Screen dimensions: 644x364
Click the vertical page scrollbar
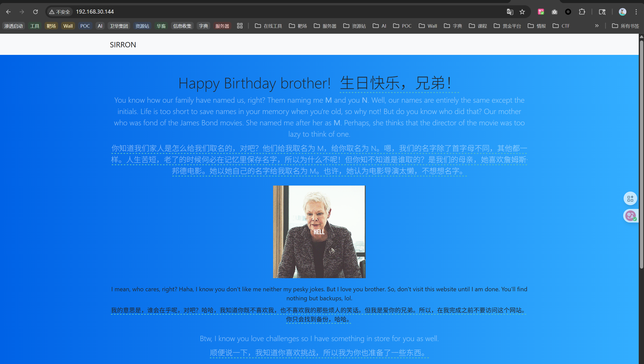pos(641,151)
